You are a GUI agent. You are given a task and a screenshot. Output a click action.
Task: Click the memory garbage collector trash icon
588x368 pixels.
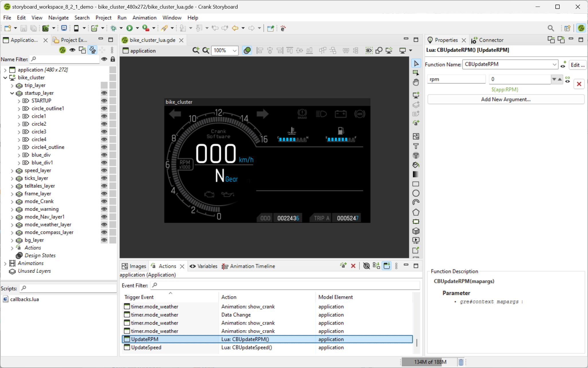(461, 362)
